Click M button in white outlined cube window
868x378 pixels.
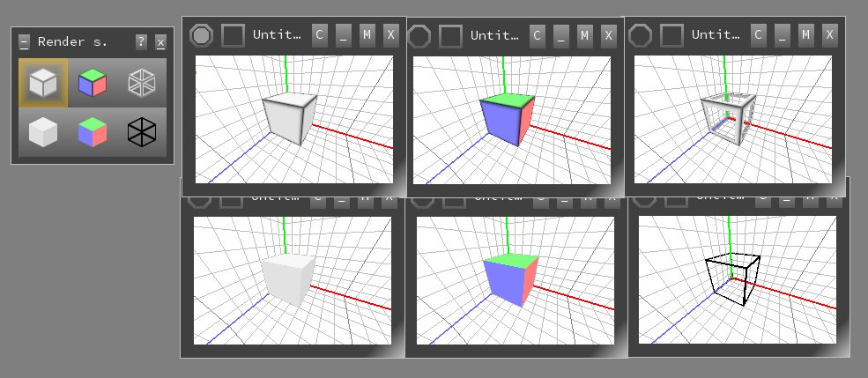(x=367, y=35)
